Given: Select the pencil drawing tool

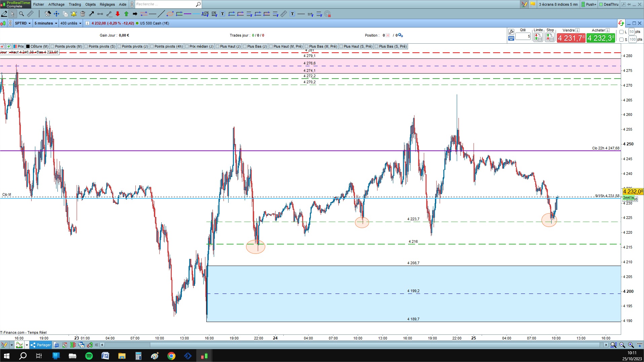Looking at the screenshot, I should click(4, 14).
